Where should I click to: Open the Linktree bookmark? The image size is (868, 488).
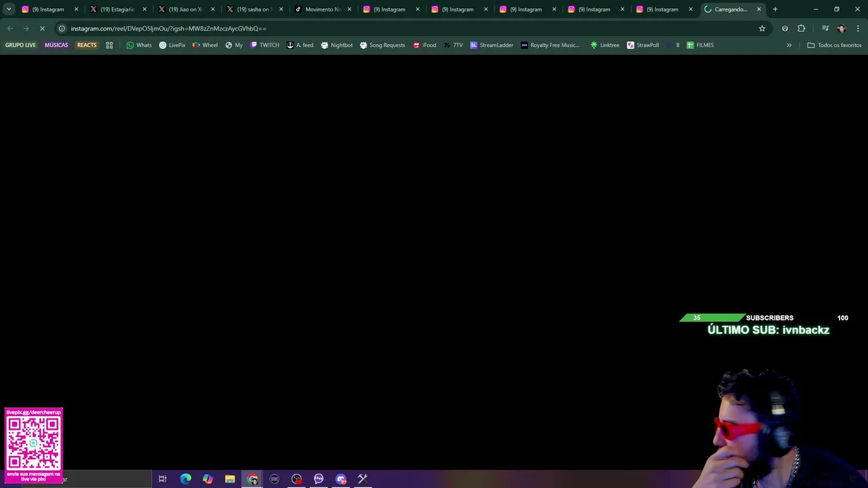[x=604, y=45]
